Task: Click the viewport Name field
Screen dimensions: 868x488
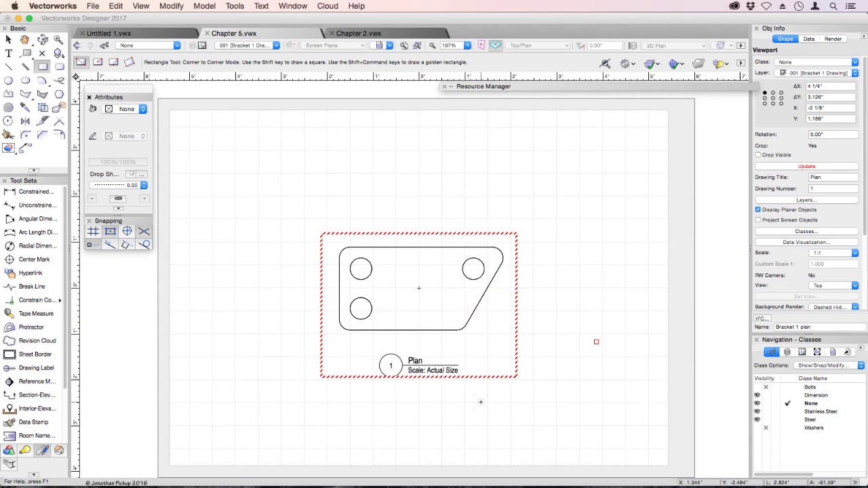Action: coord(819,327)
